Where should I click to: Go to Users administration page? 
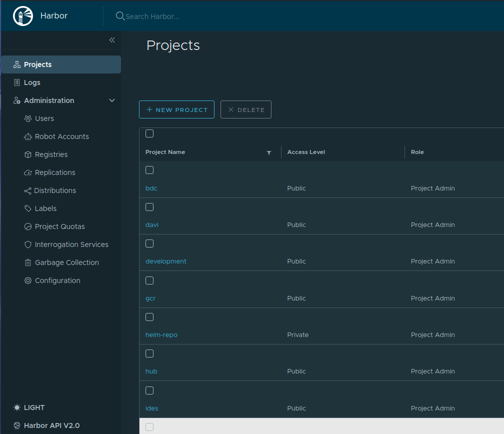click(44, 118)
